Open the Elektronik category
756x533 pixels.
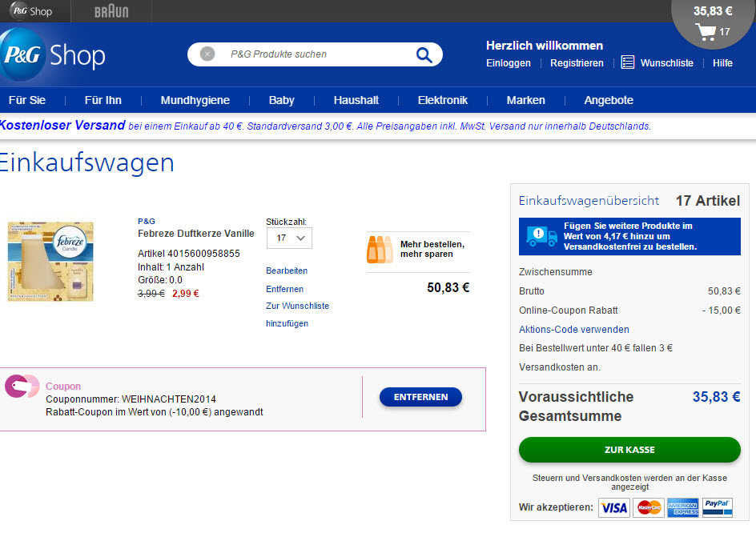[443, 100]
